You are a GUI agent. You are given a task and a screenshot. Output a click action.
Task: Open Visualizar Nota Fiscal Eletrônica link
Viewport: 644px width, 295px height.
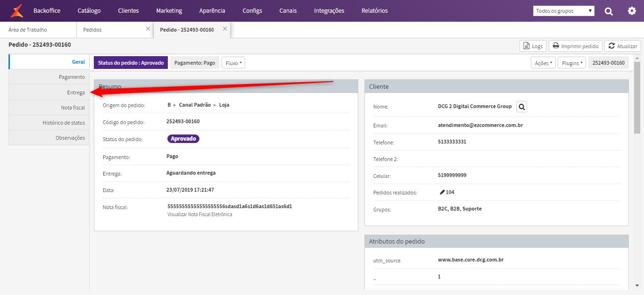click(200, 214)
